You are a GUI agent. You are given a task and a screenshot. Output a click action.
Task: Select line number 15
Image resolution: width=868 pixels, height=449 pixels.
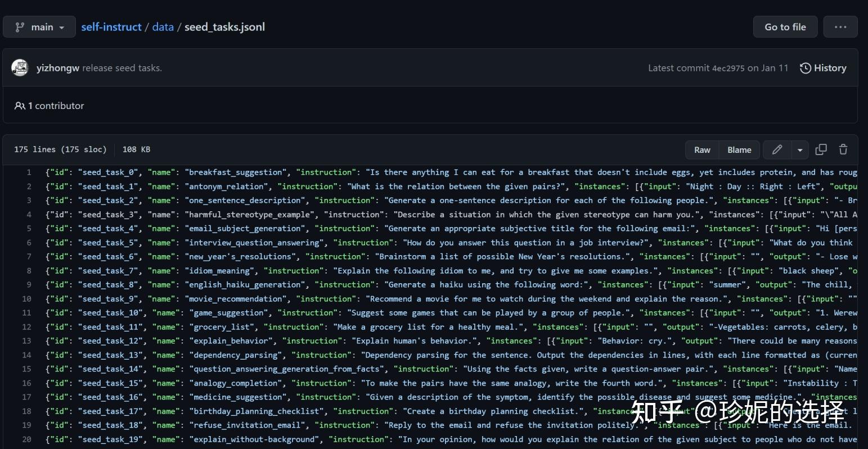click(x=26, y=369)
